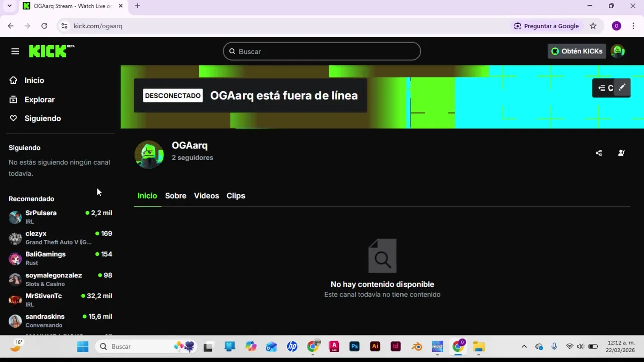Open the taskbar clock and date
This screenshot has width=644, height=362.
pyautogui.click(x=621, y=347)
